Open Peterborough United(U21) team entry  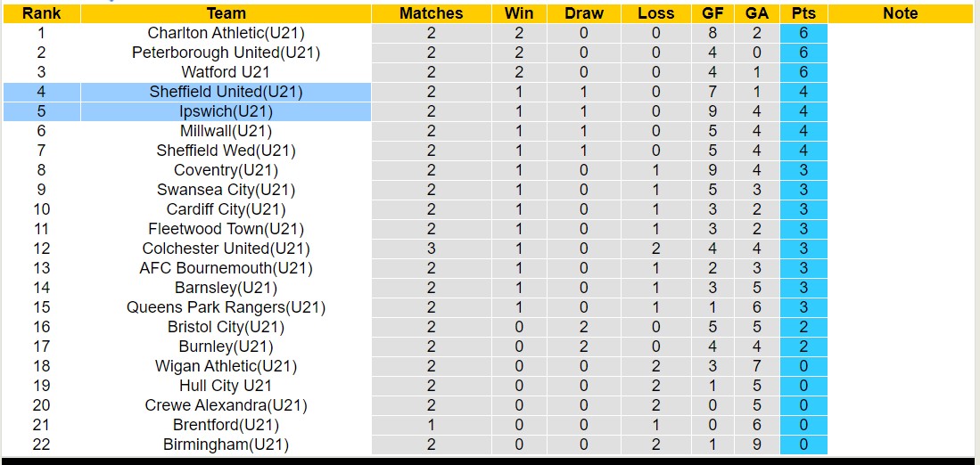[x=226, y=53]
